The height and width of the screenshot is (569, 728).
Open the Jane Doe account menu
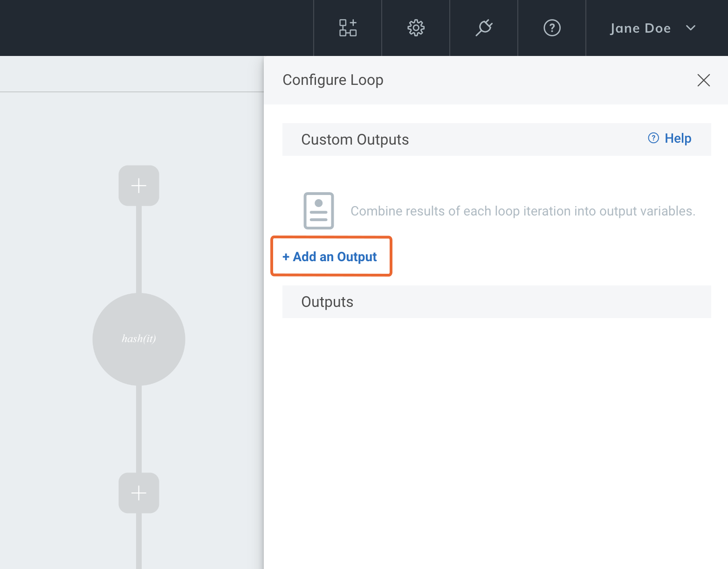(640, 28)
